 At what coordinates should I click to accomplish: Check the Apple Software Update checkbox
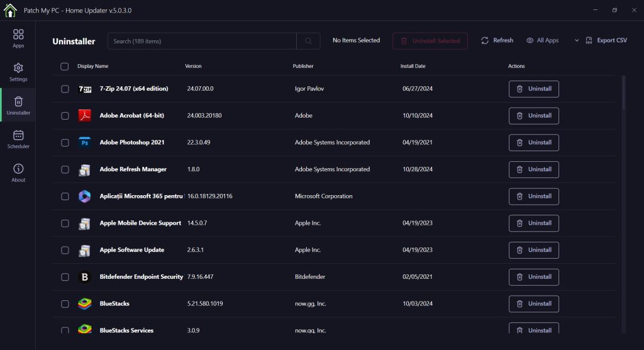[65, 250]
